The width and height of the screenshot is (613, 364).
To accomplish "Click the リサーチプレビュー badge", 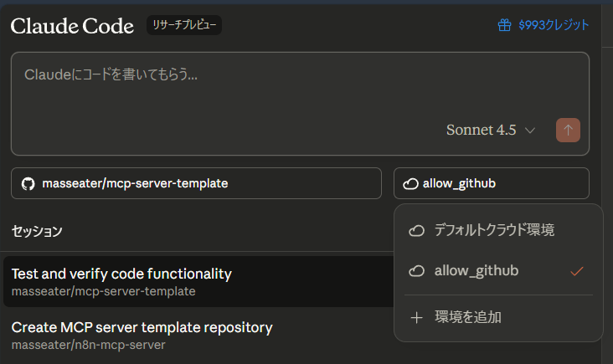I will click(x=184, y=25).
